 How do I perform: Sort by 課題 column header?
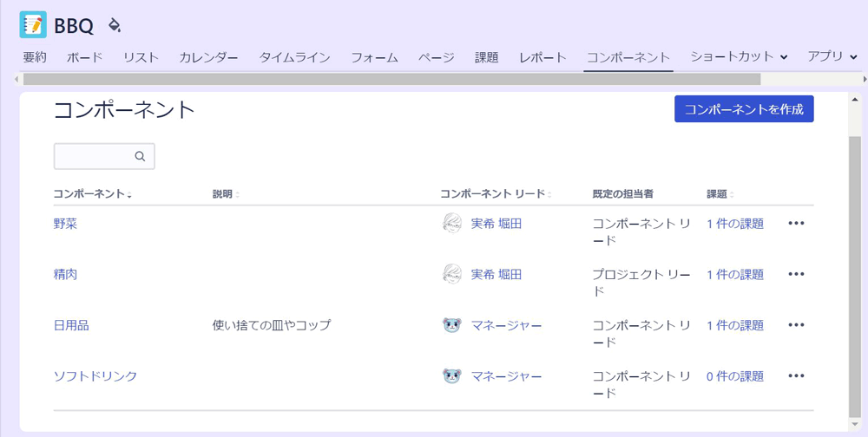[720, 194]
